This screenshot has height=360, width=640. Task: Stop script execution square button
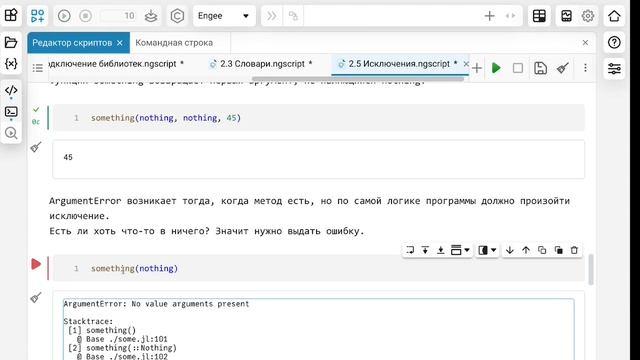tap(518, 68)
